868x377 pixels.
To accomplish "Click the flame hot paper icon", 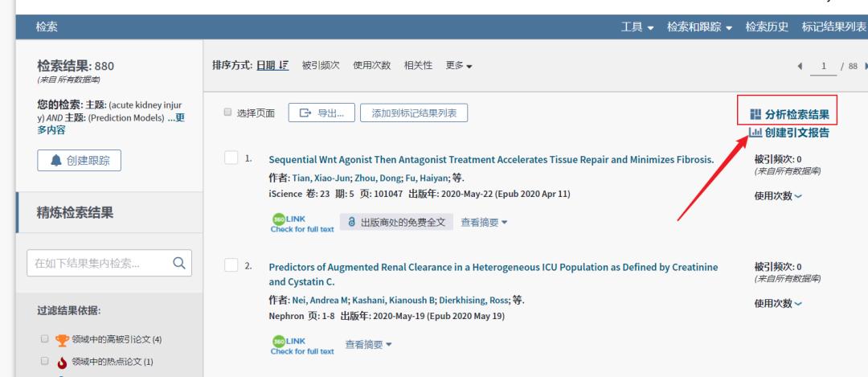I will coord(62,362).
